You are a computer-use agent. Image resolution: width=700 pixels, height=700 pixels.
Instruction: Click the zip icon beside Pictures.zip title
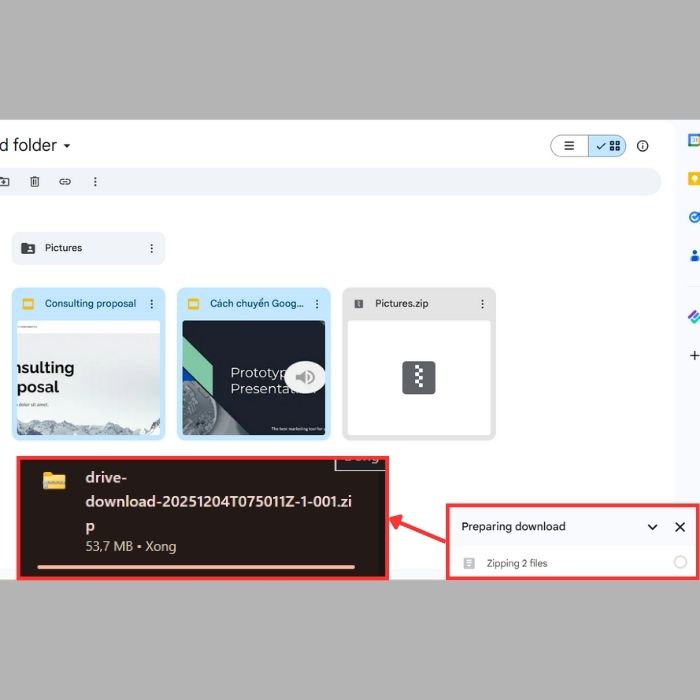pyautogui.click(x=358, y=304)
